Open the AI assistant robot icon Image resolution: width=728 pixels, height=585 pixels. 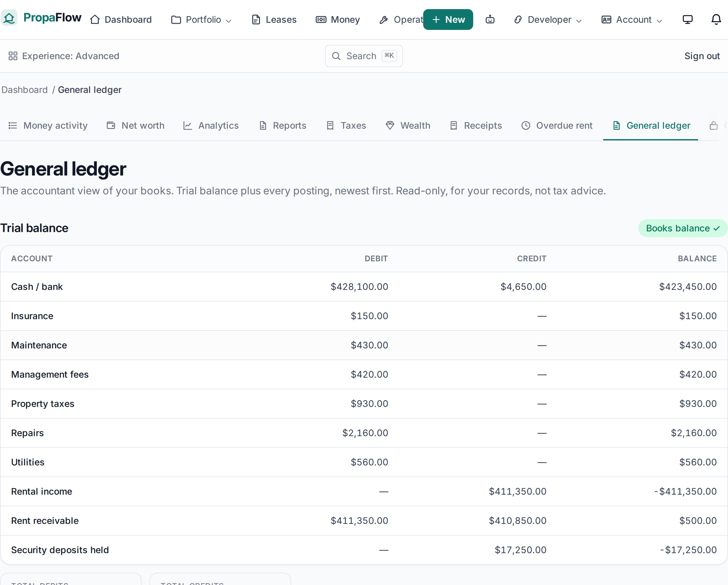point(490,19)
